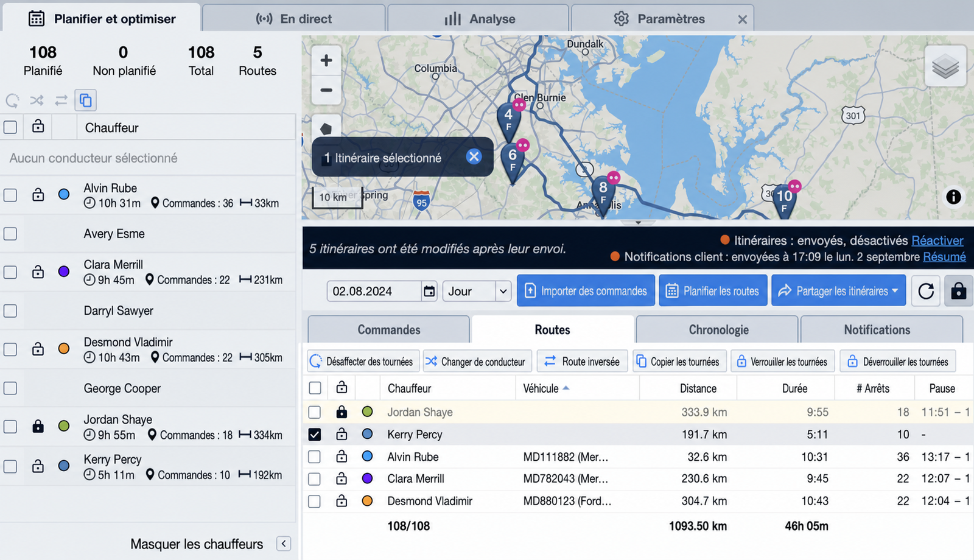Switch to the Commandes tab

[x=389, y=329]
